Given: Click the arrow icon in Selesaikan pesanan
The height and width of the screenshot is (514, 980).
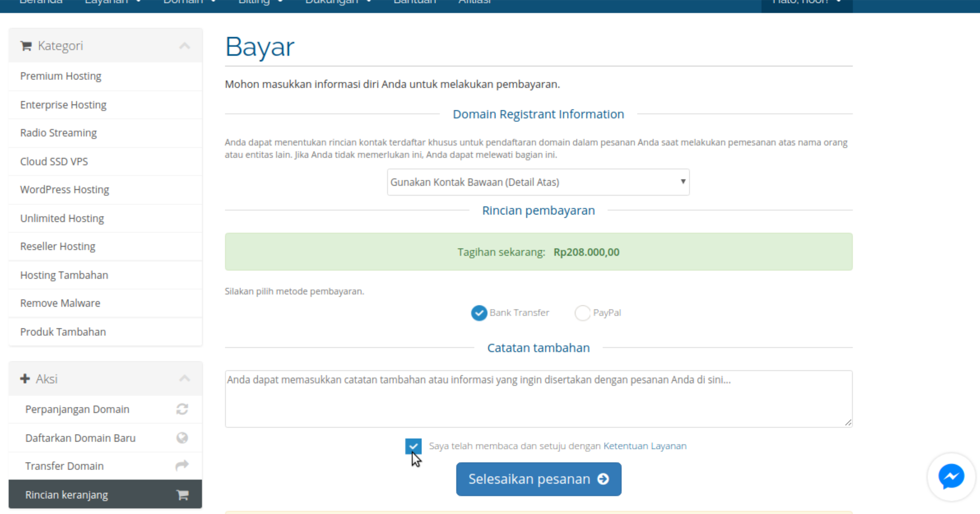Looking at the screenshot, I should (x=603, y=479).
